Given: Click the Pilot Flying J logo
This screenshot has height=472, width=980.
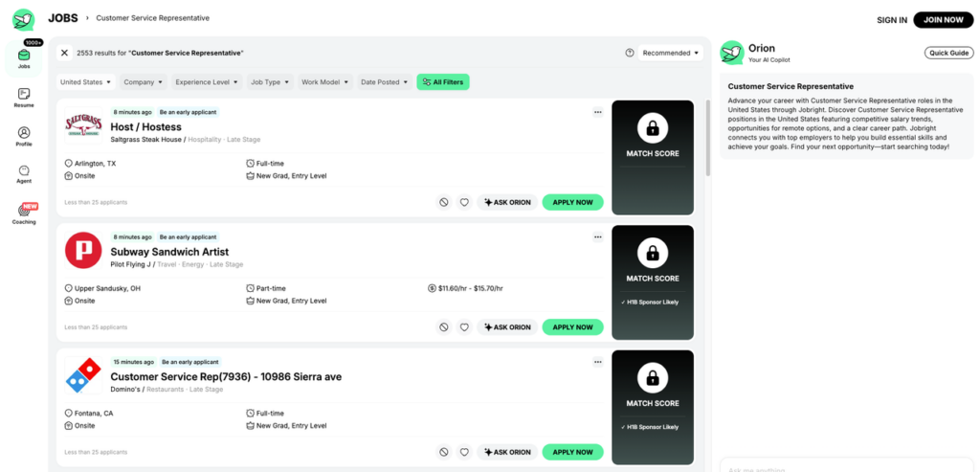Looking at the screenshot, I should tap(83, 251).
